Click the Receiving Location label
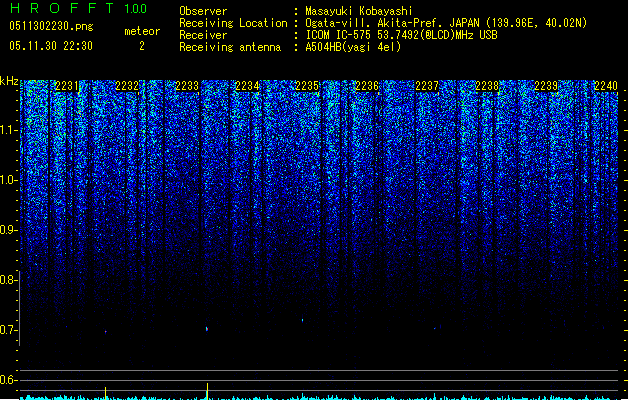The image size is (629, 400). click(233, 23)
